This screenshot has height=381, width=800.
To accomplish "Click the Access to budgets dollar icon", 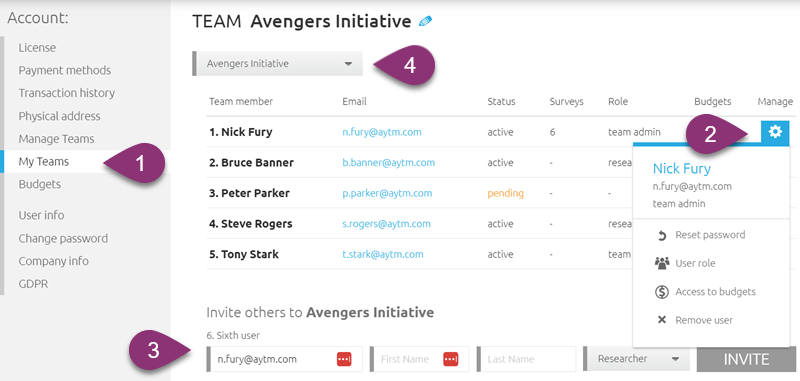I will pos(662,292).
